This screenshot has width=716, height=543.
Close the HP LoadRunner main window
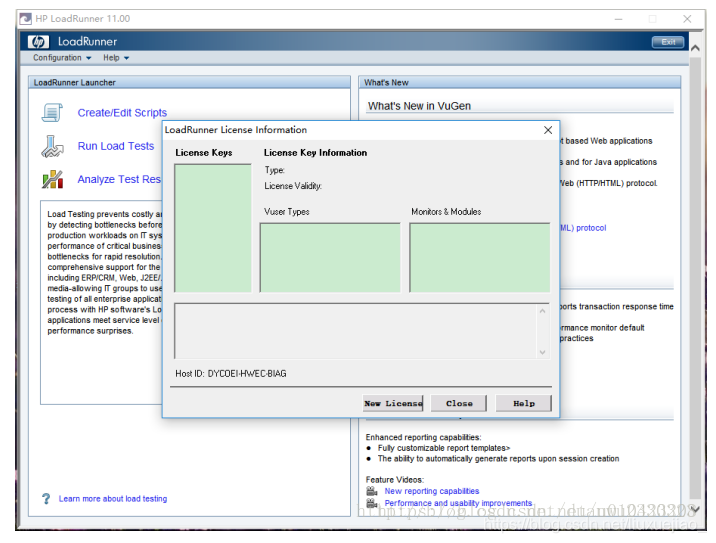click(687, 19)
